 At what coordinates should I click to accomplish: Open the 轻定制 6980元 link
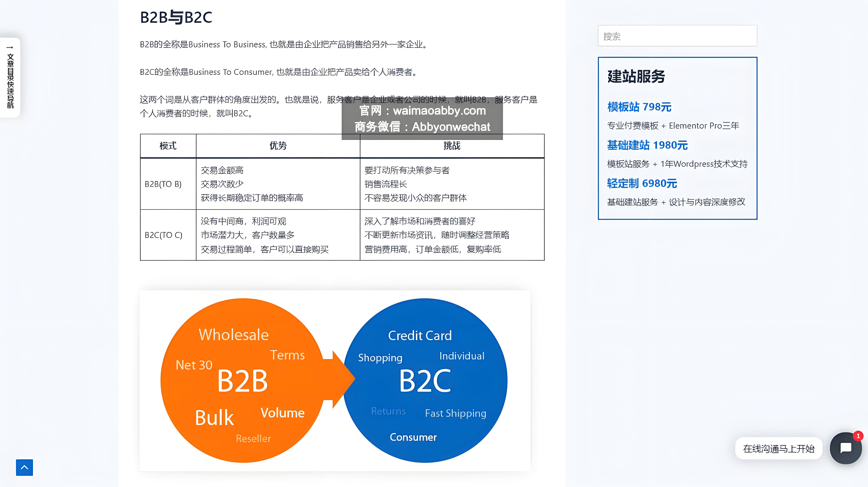(642, 183)
